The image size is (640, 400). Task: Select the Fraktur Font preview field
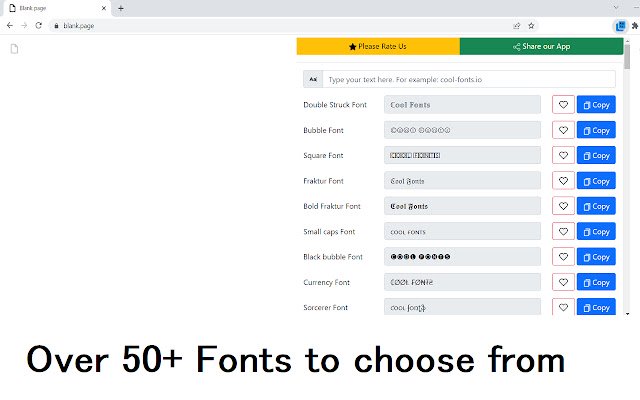pos(462,181)
